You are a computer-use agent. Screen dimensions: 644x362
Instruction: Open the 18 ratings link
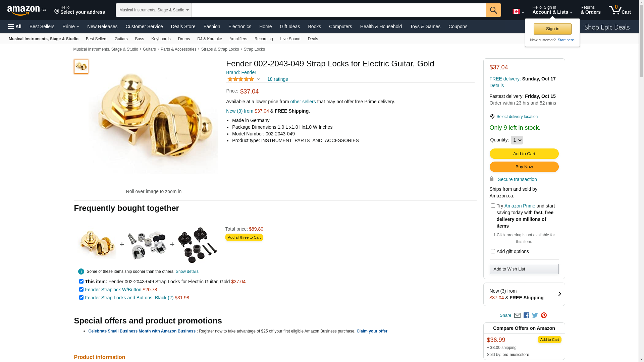(277, 79)
